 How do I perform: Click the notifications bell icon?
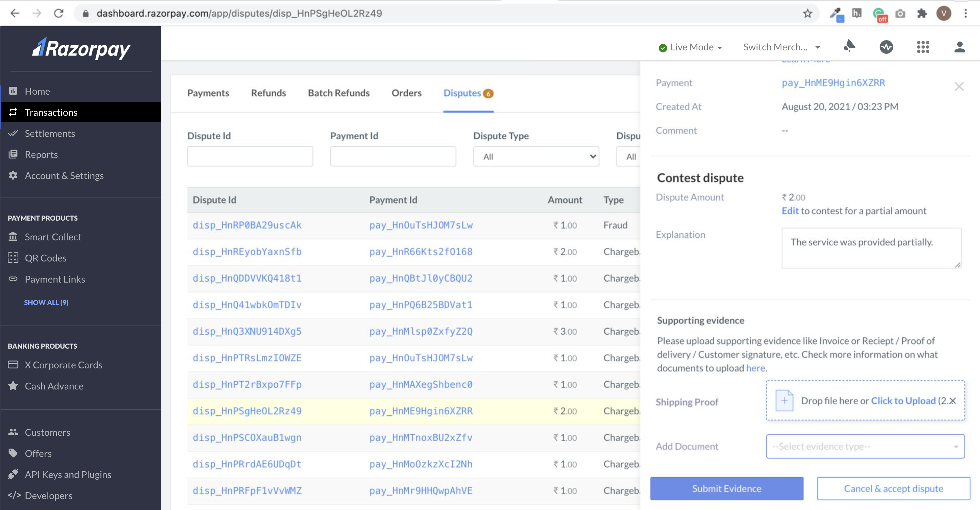point(849,45)
